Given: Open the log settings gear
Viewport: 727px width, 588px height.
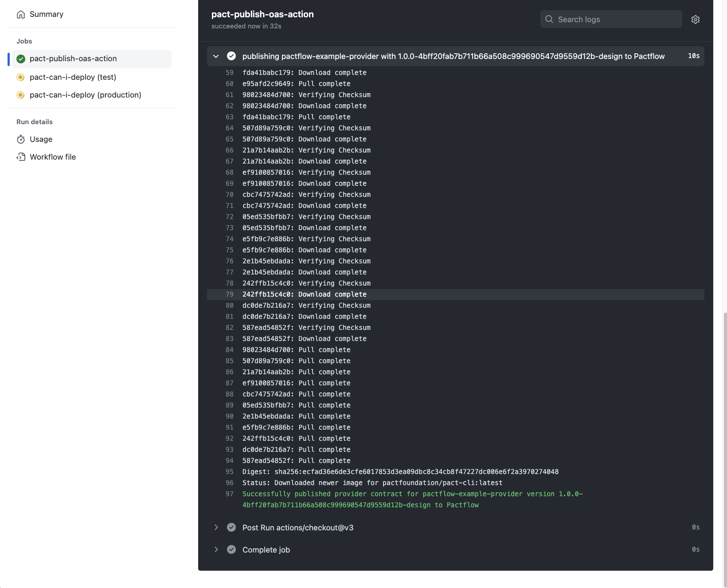Looking at the screenshot, I should point(695,19).
